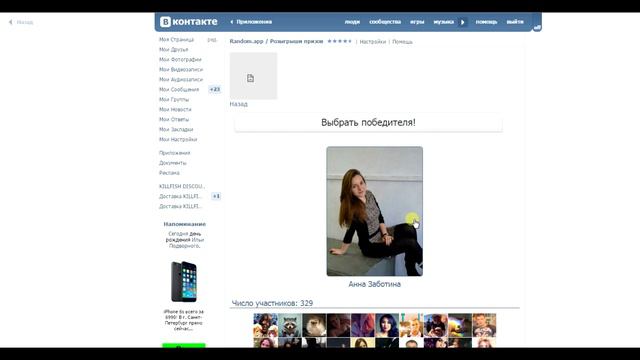Click the +23 messages counter badge
Screen dimensions: 640x360
(x=215, y=89)
